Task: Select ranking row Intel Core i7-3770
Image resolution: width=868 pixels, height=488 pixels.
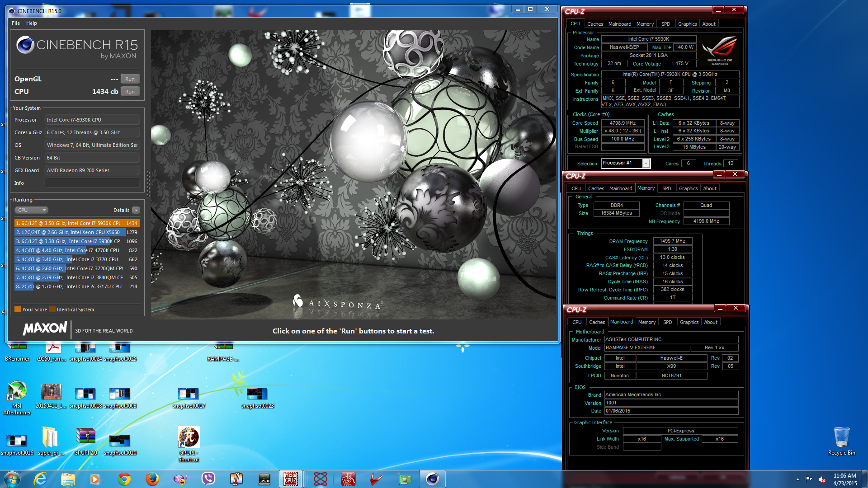Action: click(x=76, y=259)
